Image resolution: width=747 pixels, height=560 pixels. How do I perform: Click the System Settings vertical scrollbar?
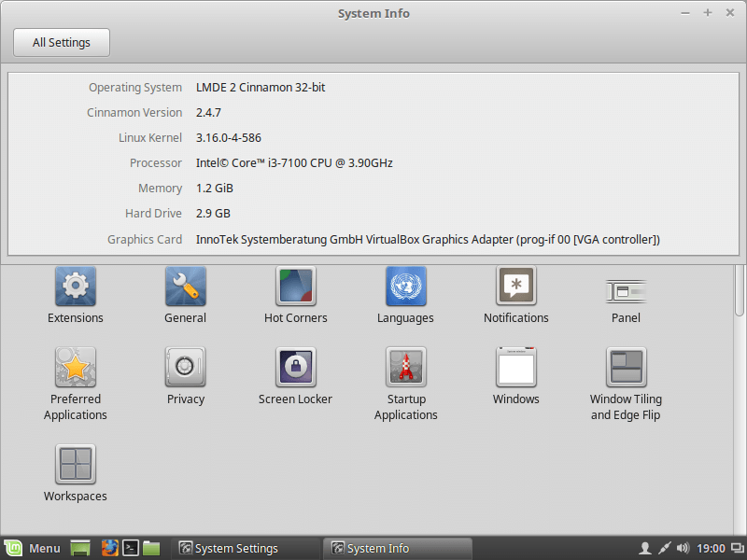pyautogui.click(x=740, y=290)
